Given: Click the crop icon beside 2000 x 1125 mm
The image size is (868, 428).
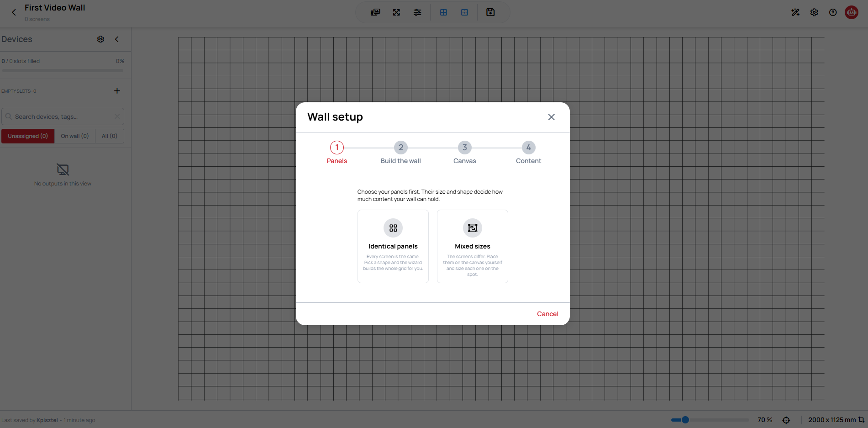Looking at the screenshot, I should [x=861, y=420].
